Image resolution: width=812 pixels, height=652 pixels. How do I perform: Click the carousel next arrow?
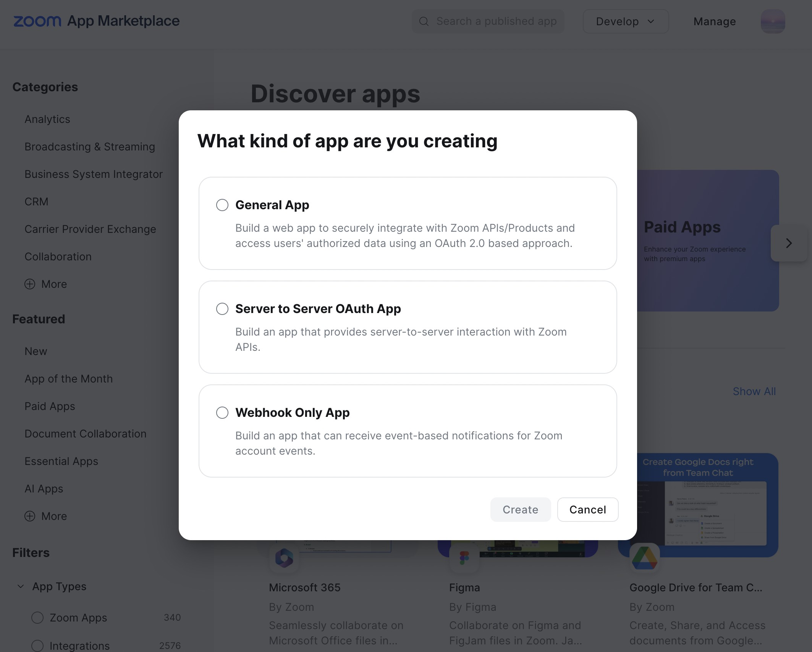tap(789, 243)
